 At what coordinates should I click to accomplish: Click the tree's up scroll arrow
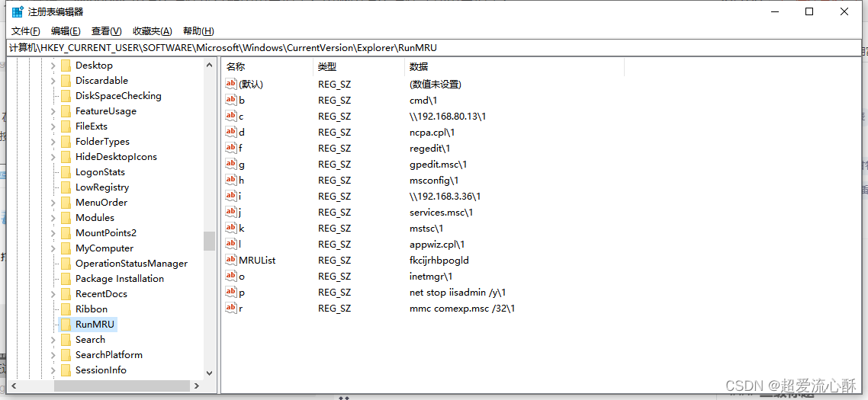pyautogui.click(x=209, y=66)
